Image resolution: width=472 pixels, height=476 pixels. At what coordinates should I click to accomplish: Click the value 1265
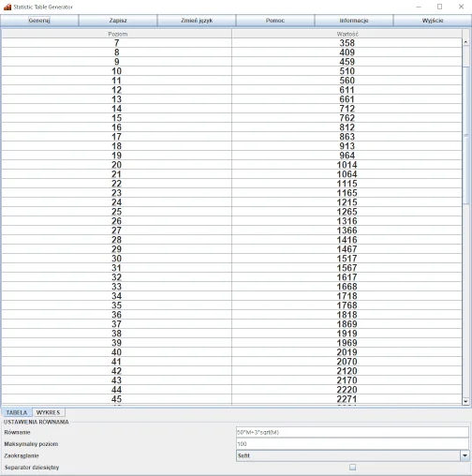pyautogui.click(x=347, y=212)
